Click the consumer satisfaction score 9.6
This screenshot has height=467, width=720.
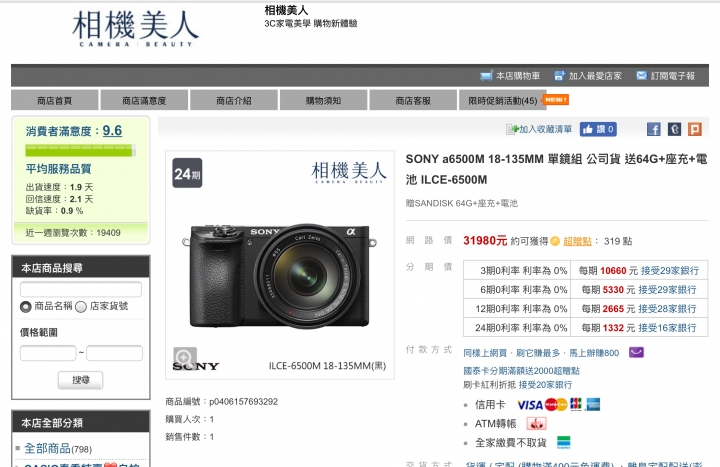coord(112,131)
